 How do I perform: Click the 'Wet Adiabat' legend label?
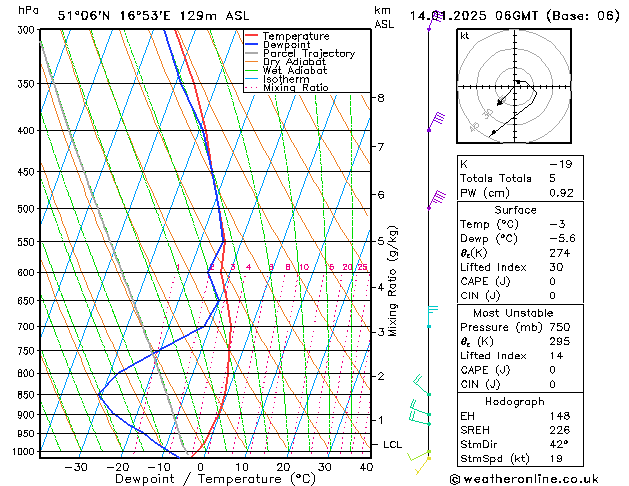tap(295, 70)
